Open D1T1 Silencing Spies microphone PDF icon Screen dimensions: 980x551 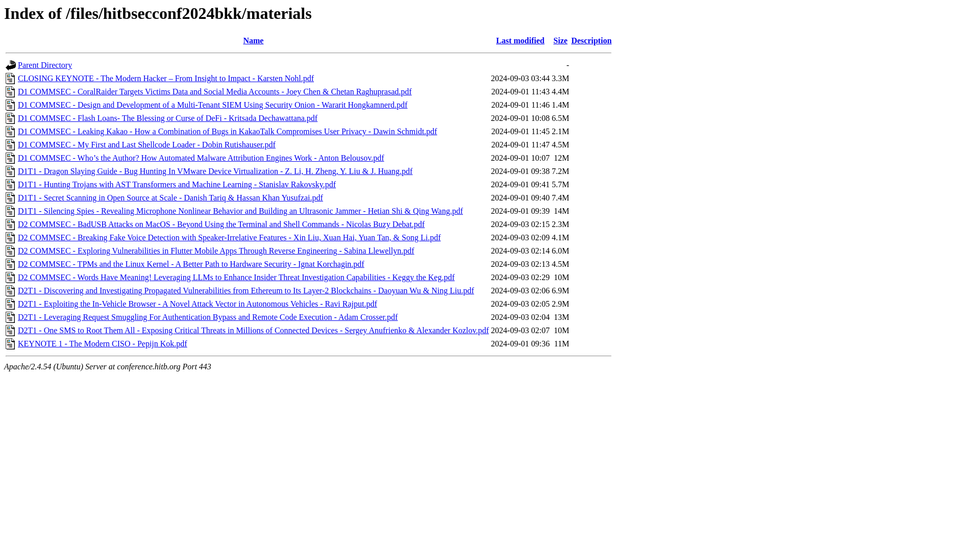[x=10, y=211]
